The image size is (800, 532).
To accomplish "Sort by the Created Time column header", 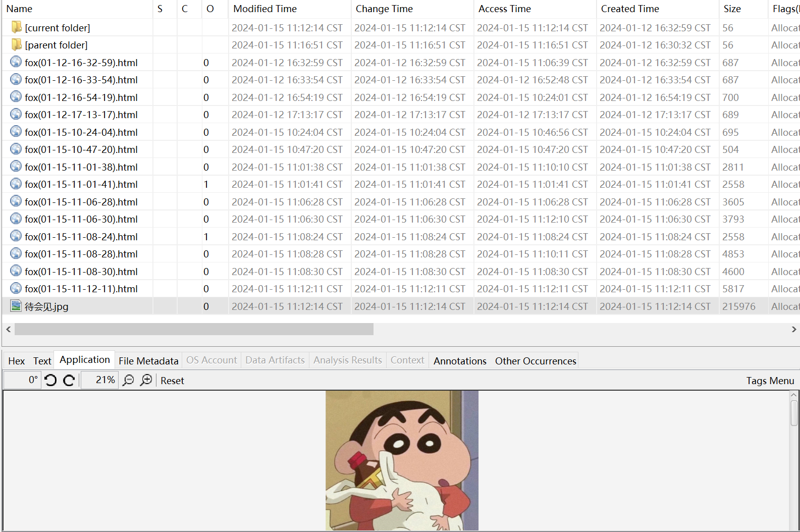I will [x=658, y=9].
